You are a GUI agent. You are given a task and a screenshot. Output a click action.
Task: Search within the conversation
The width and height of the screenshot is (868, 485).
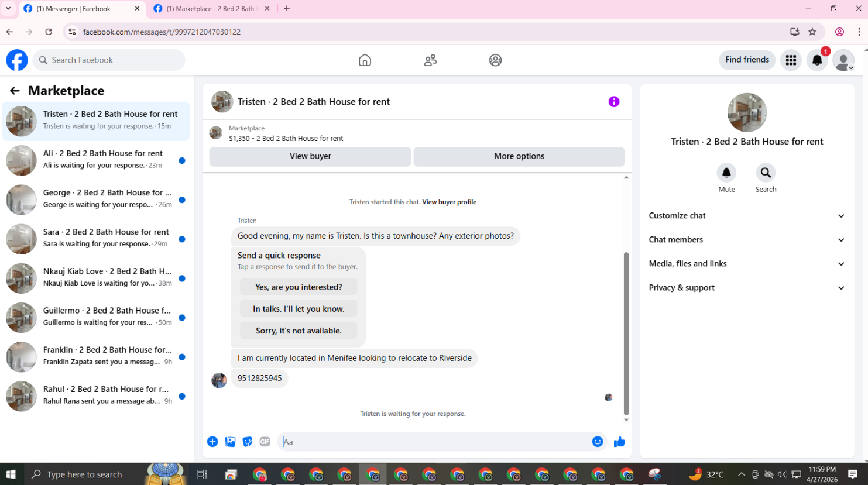pyautogui.click(x=766, y=173)
